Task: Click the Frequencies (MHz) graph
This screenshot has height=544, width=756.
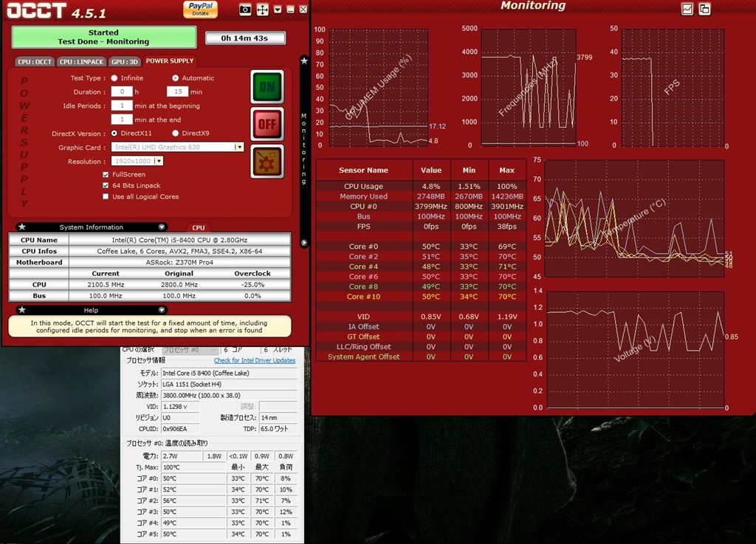Action: pos(529,87)
